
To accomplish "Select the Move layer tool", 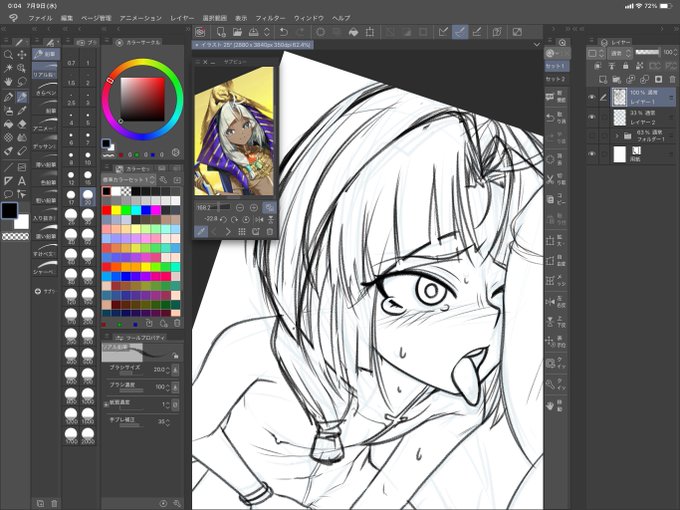I will click(x=22, y=55).
